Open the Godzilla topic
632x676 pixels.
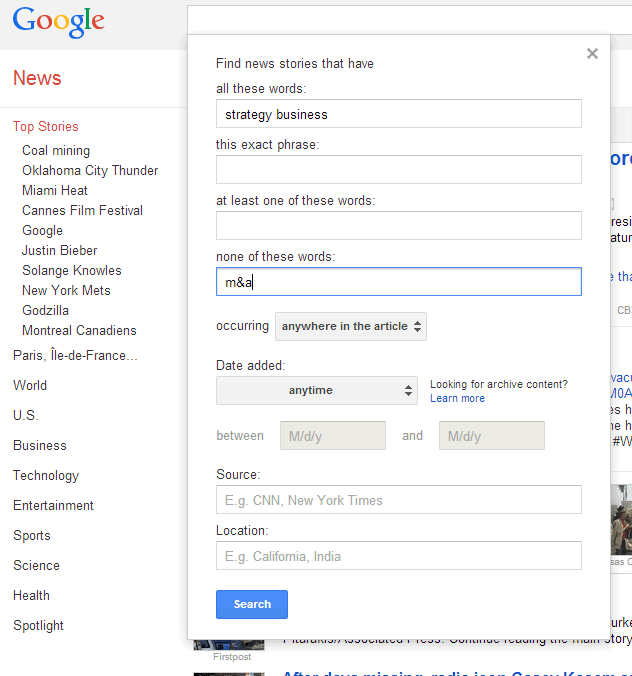point(45,310)
